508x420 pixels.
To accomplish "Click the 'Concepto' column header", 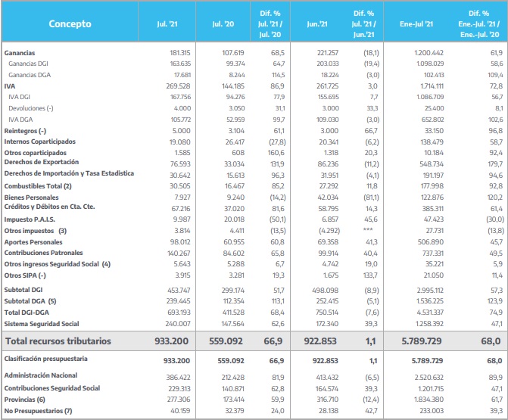I will click(70, 24).
